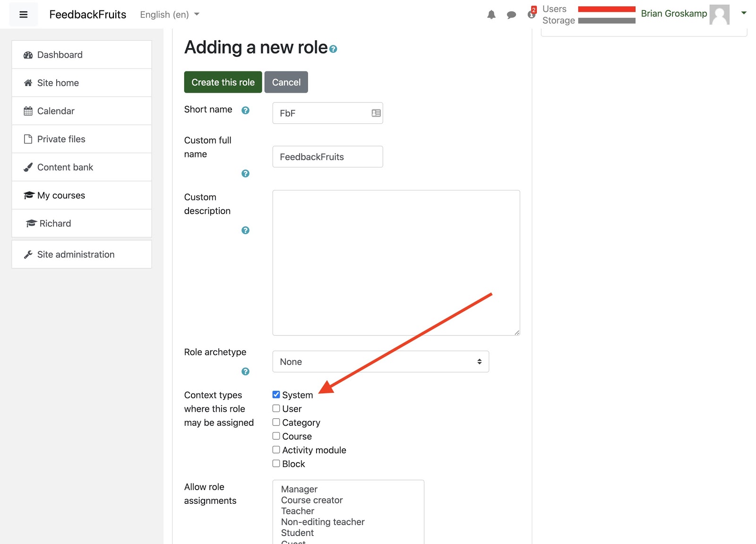Go to Site home
The width and height of the screenshot is (756, 544).
[82, 83]
